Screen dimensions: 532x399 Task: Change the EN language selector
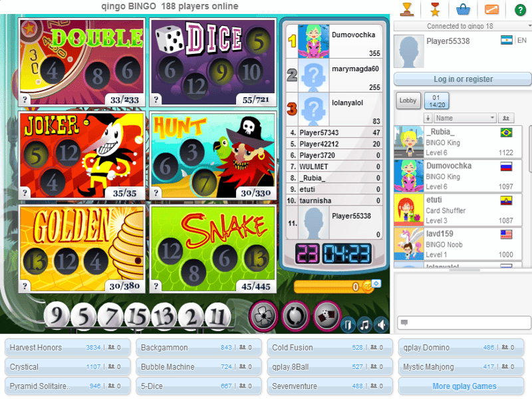tap(522, 41)
